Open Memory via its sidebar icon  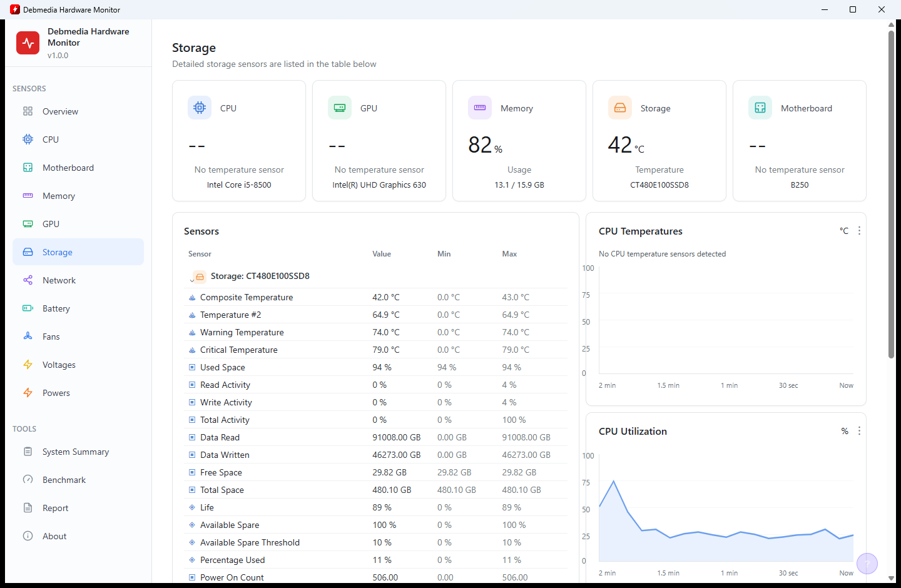pyautogui.click(x=28, y=196)
